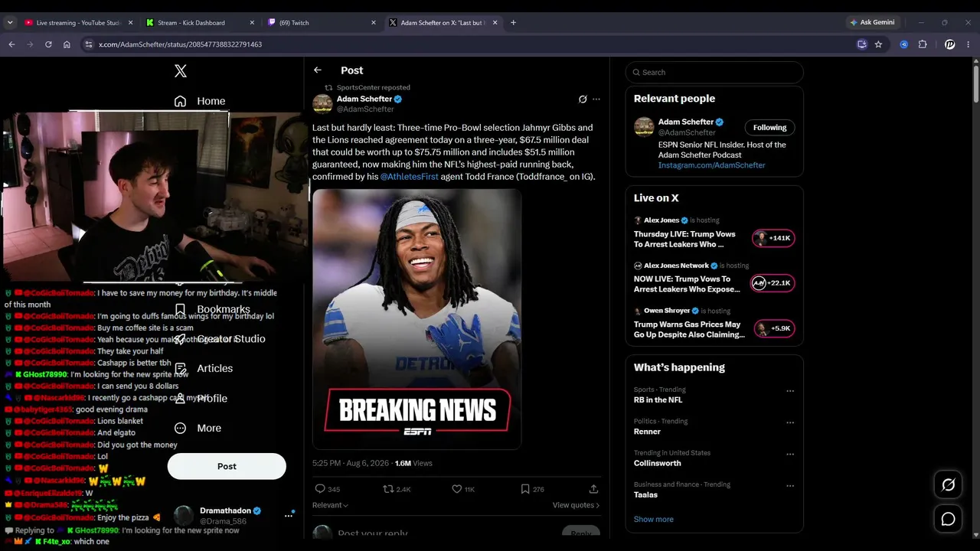Open more options for Renner trend
The height and width of the screenshot is (551, 980).
[x=790, y=422]
